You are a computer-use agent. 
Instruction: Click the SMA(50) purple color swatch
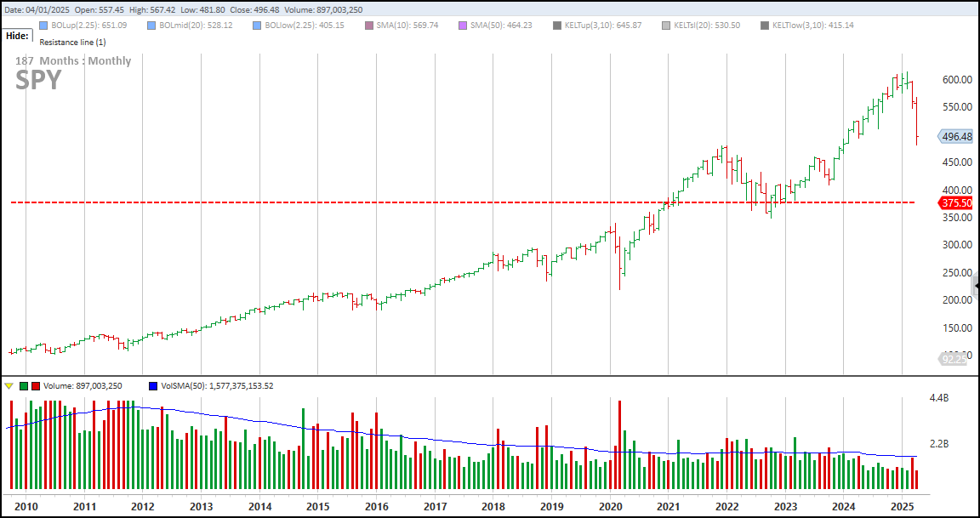[463, 26]
